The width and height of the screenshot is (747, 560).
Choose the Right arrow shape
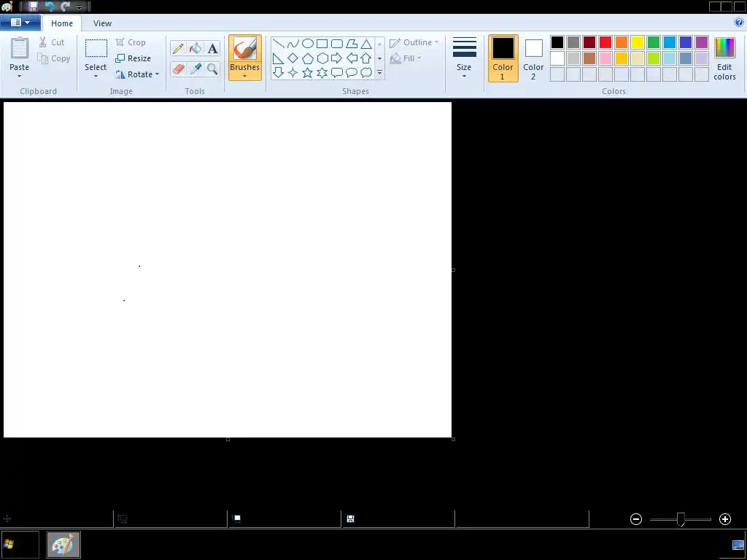pyautogui.click(x=337, y=58)
